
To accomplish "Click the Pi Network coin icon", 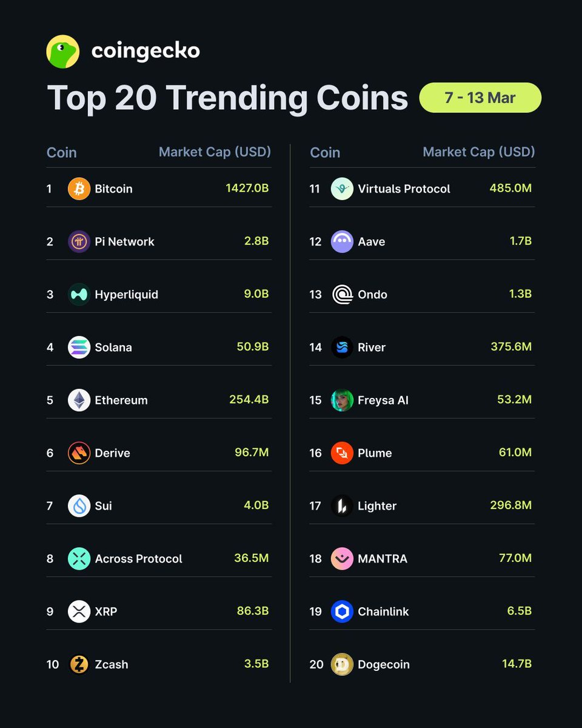I will click(x=79, y=241).
